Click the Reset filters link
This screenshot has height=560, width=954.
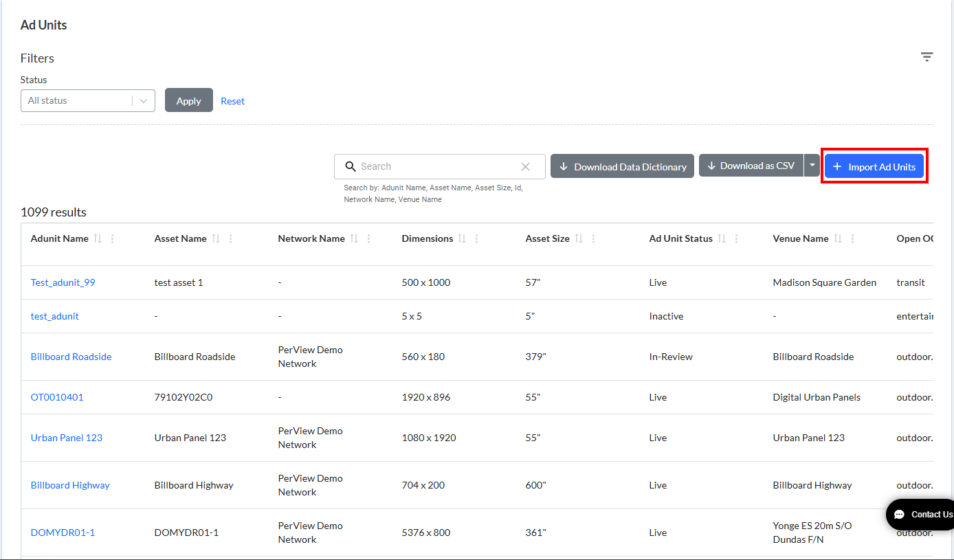pos(232,101)
